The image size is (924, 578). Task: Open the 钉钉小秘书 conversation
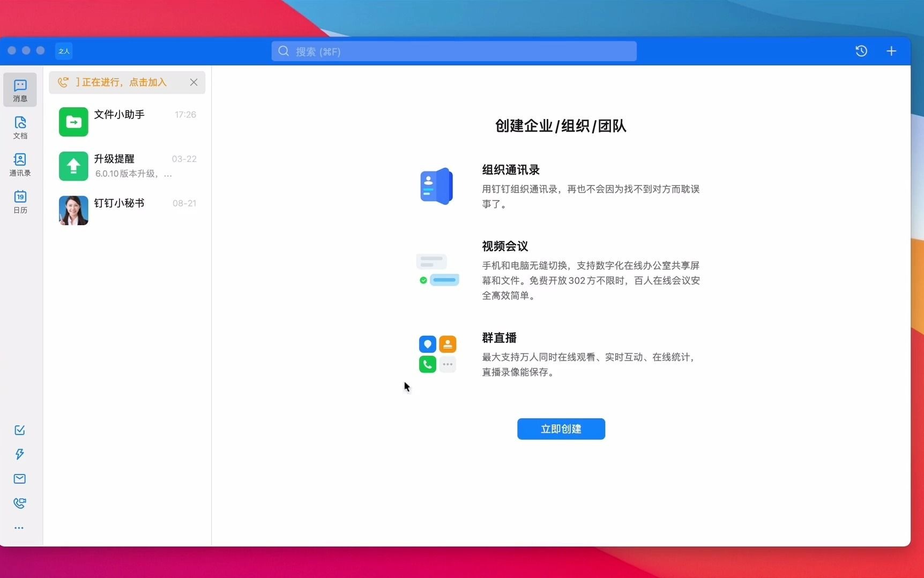tap(127, 210)
